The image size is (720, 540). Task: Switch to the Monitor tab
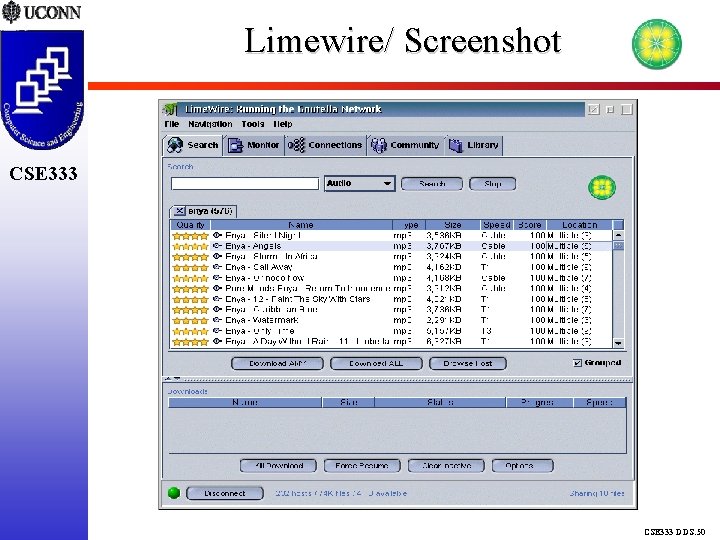point(254,145)
